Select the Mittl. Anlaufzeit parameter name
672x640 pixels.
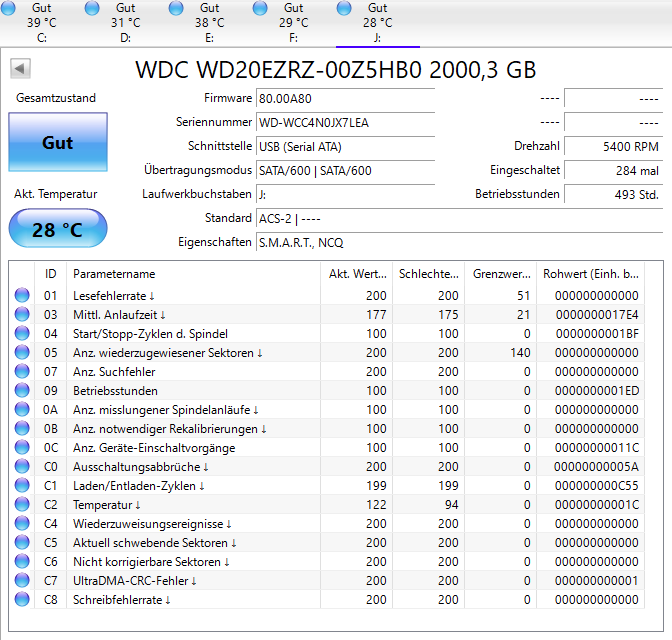coord(119,315)
